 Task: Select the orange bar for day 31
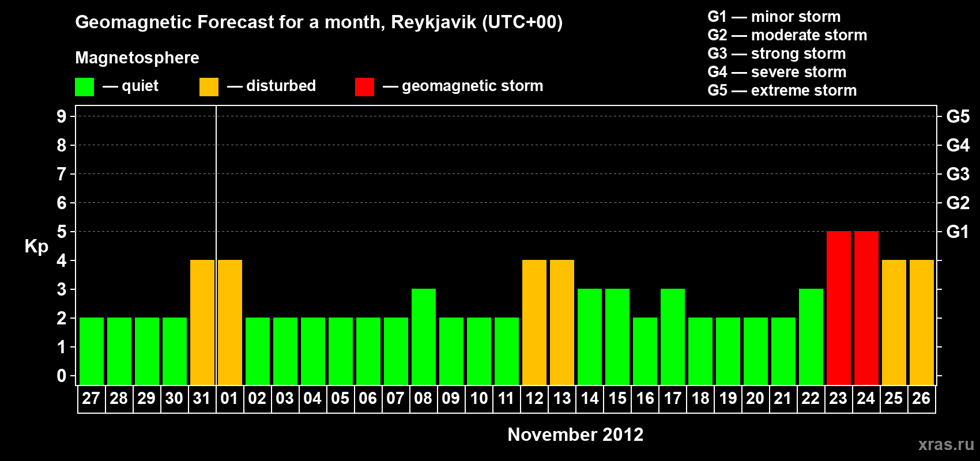(202, 322)
